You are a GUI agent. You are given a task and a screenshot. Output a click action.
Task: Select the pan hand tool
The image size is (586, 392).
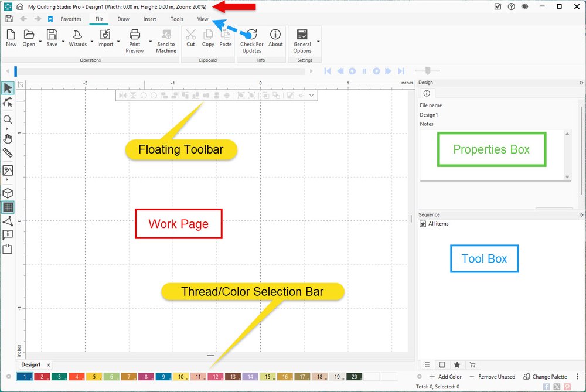8,139
